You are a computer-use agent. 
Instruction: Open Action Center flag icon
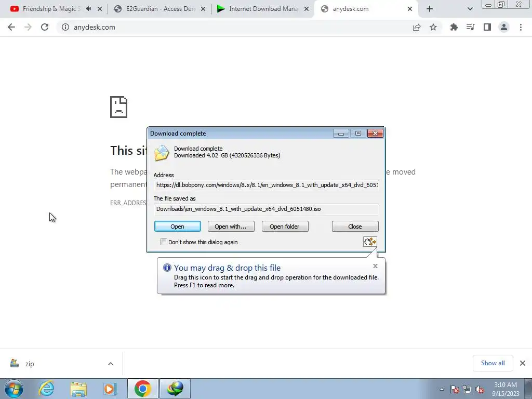click(455, 389)
